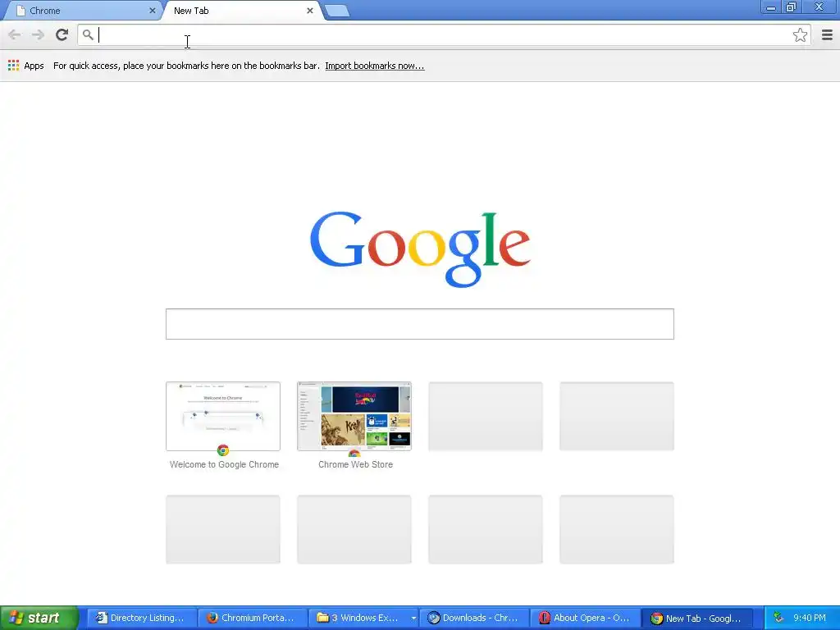Click New Tab - Google taskbar button
Viewport: 840px width, 630px height.
click(696, 618)
